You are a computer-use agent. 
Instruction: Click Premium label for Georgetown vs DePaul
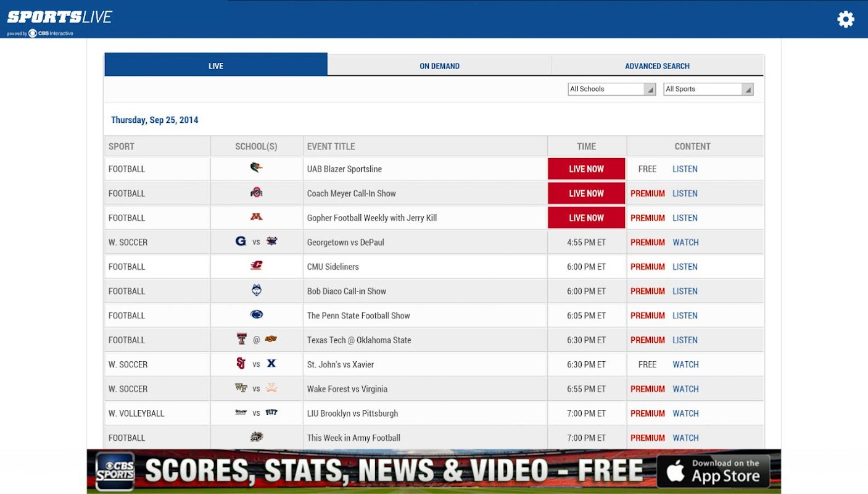pos(648,242)
